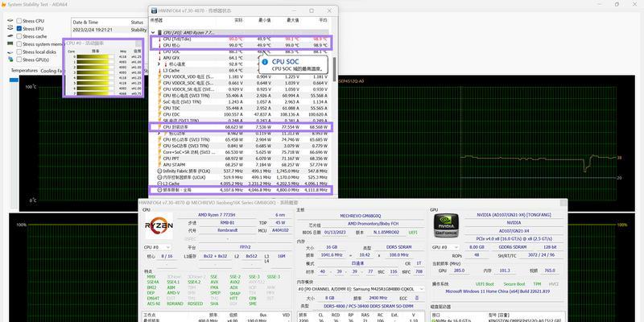Screen dimensions: 644x322
Task: Select the APU STAPM sensor row
Action: coord(241,165)
